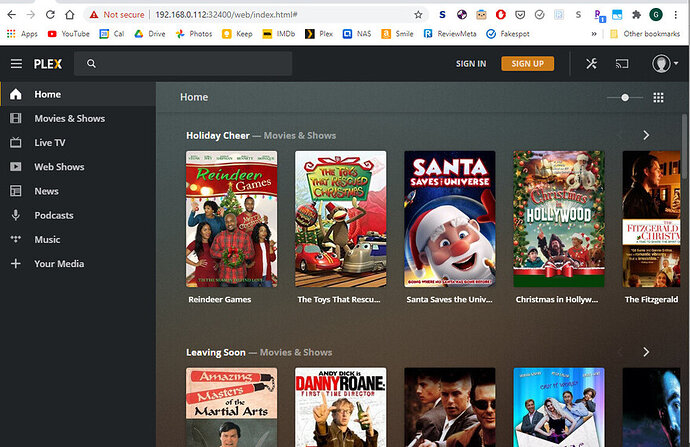Open the account avatar dropdown

tap(664, 64)
